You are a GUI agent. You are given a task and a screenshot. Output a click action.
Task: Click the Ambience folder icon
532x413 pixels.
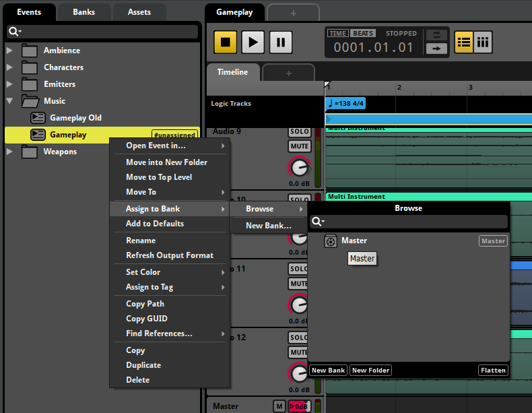click(x=30, y=51)
